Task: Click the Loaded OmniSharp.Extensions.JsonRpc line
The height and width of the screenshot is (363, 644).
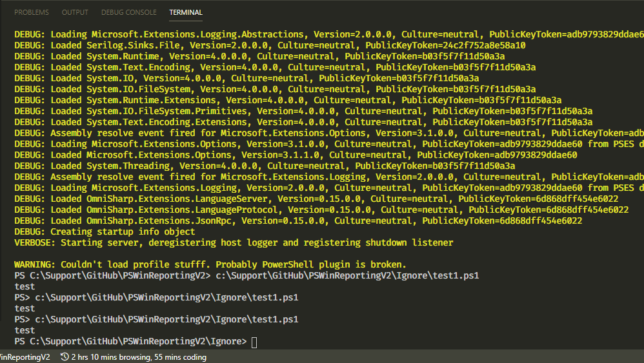Action: (298, 221)
